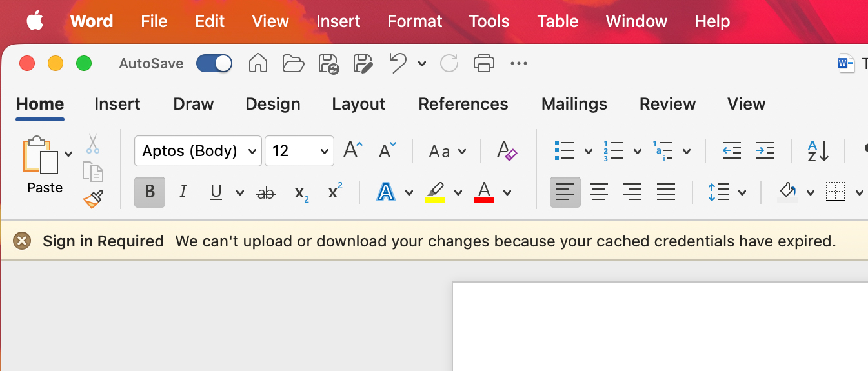Screen dimensions: 868x371
Task: Expand bullet list style arrow
Action: click(x=589, y=152)
